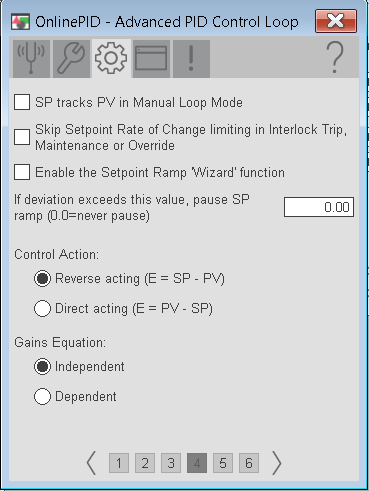Screen dimensions: 369x491
Task: Toggle Skip Setpoint Rate of Change limiting checkbox
Action: [x=22, y=137]
